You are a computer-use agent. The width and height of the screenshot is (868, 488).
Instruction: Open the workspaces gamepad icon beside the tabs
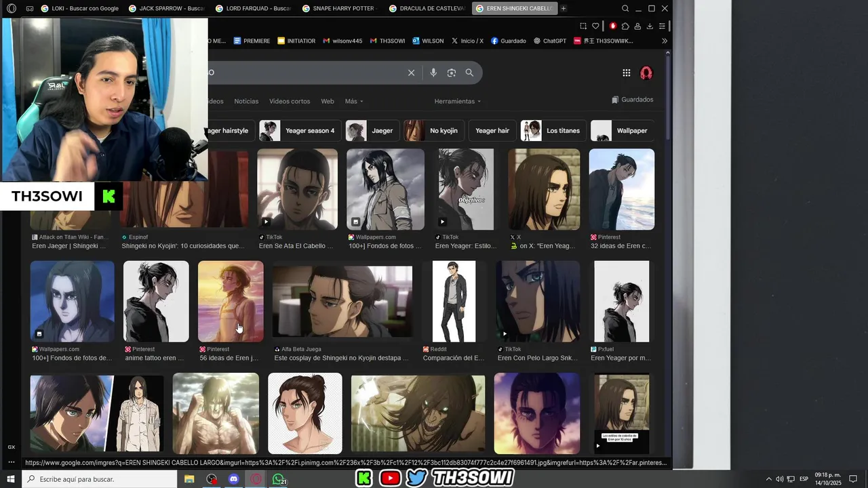pos(30,9)
